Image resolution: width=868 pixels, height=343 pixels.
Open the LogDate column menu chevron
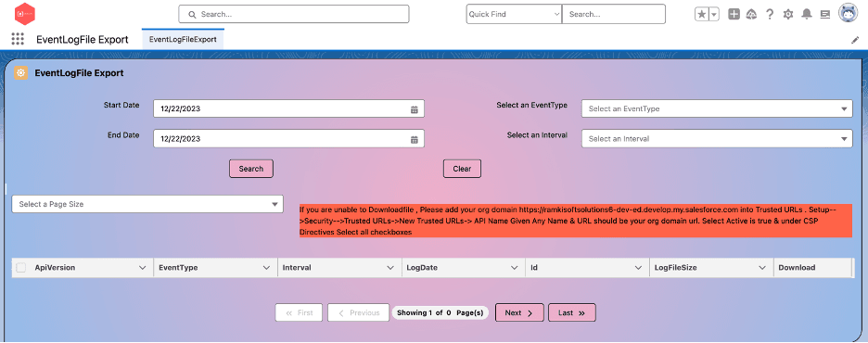pyautogui.click(x=515, y=268)
